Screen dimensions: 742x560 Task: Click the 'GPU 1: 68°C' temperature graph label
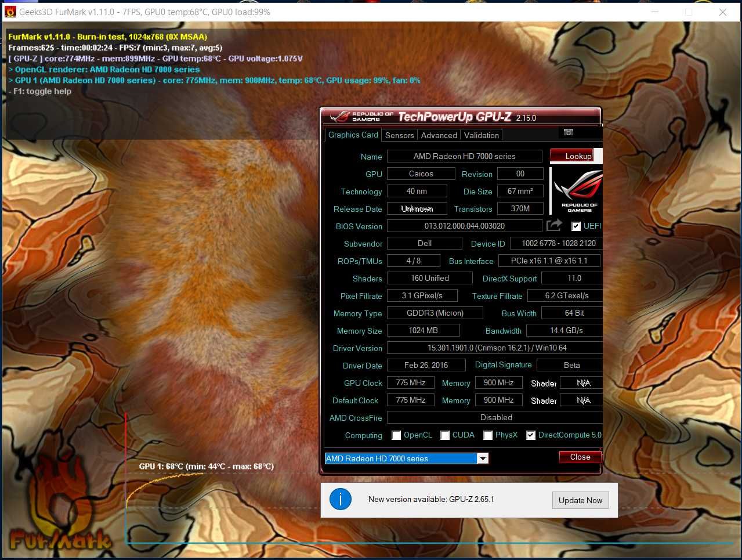tap(206, 466)
